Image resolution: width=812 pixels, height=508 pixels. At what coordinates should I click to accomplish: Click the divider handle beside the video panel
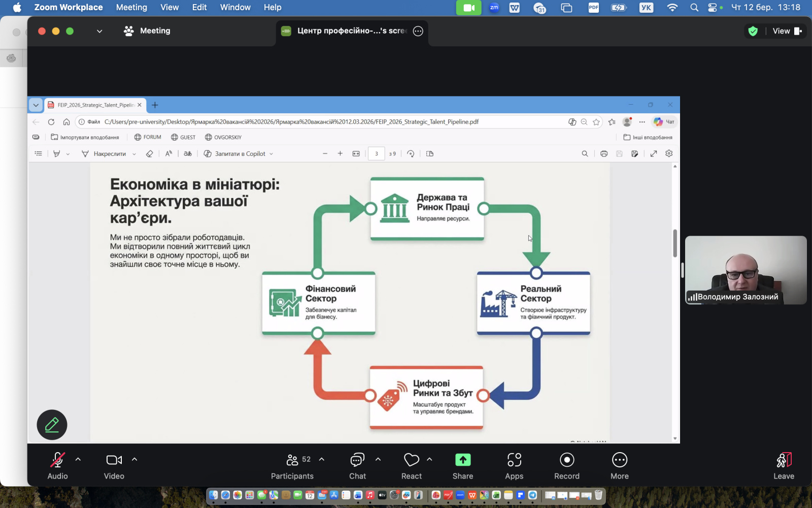[x=683, y=270]
